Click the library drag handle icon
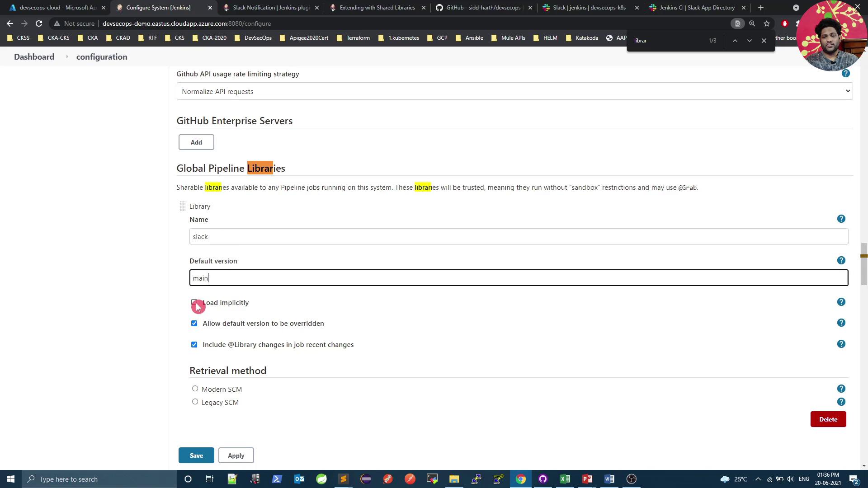868x488 pixels. (x=183, y=206)
